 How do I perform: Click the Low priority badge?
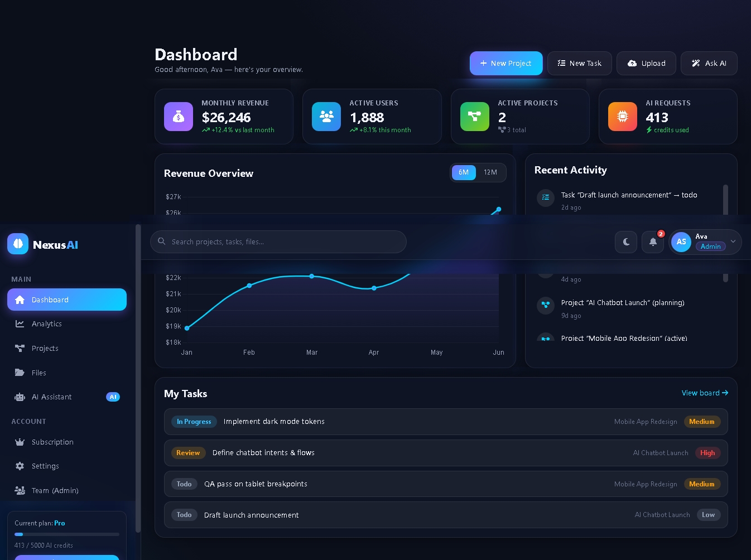point(709,515)
